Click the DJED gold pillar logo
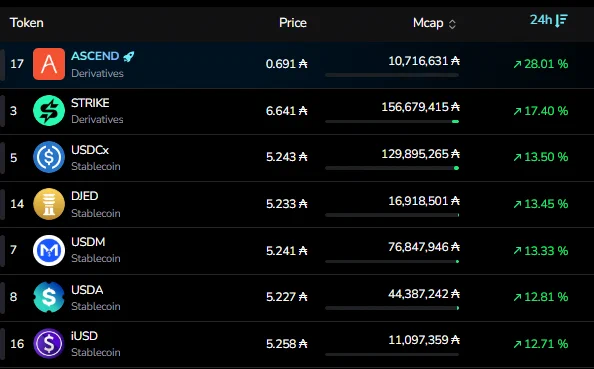The image size is (594, 369). 49,204
